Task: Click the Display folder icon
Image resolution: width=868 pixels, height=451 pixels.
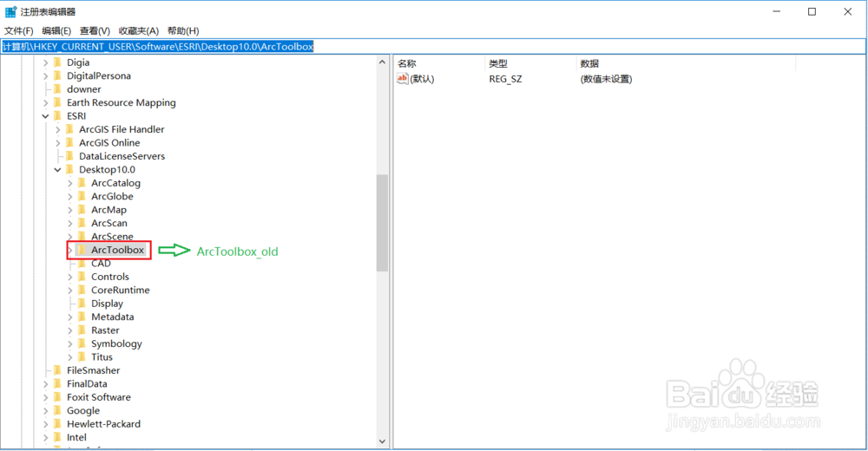Action: (82, 304)
